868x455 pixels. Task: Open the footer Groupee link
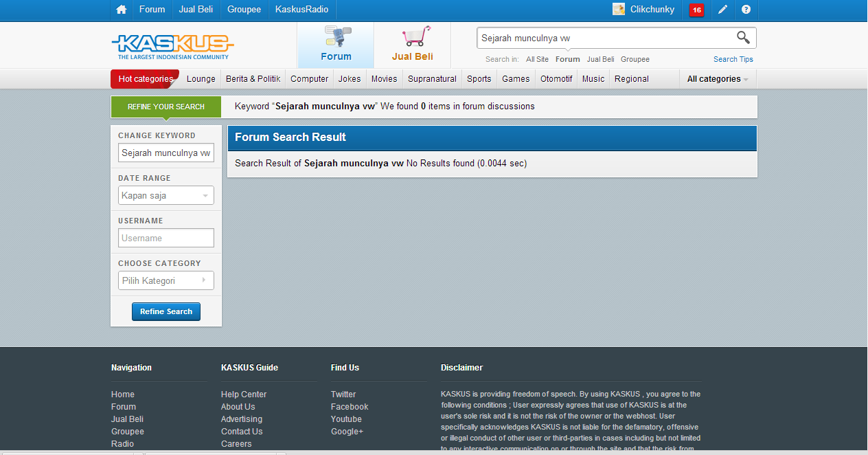tap(128, 432)
